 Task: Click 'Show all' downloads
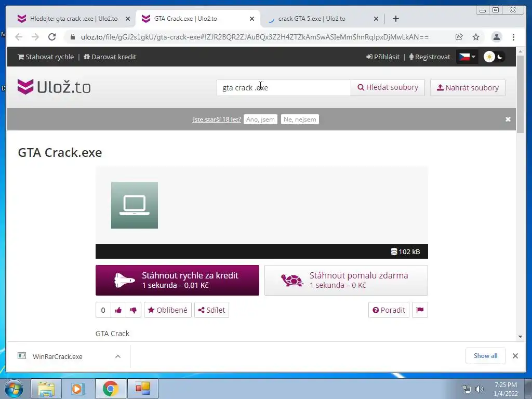[x=486, y=356]
